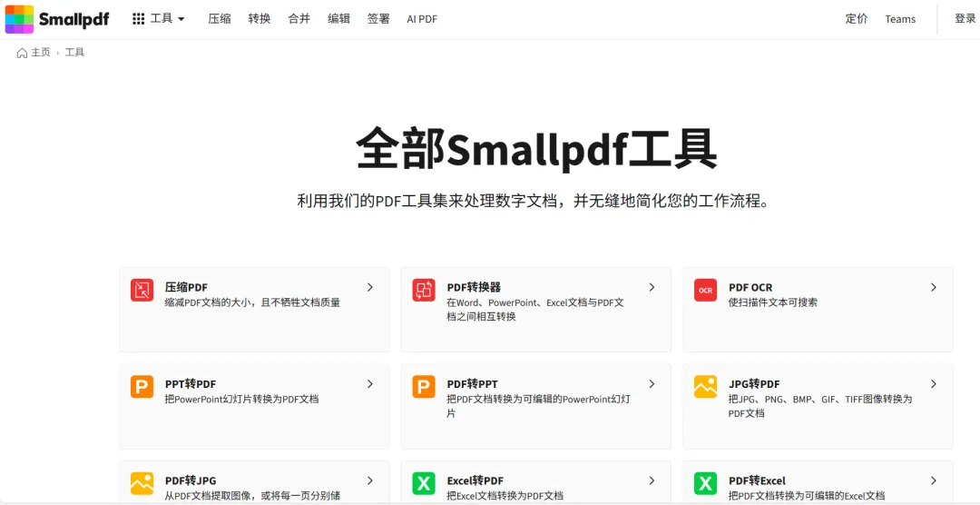980x505 pixels.
Task: Click description 使扫描件文本可搜索
Action: 773,302
